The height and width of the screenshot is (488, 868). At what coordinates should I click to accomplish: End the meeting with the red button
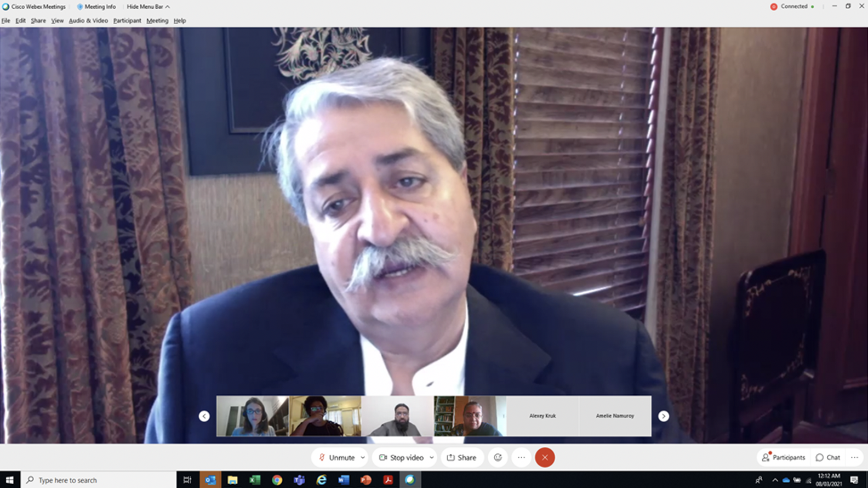(x=545, y=457)
